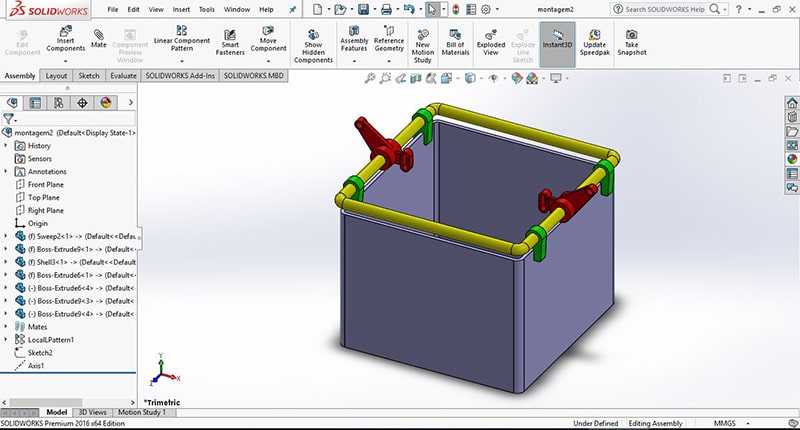Select the Front Plane
Screen dimensions: 800x430
coord(46,184)
